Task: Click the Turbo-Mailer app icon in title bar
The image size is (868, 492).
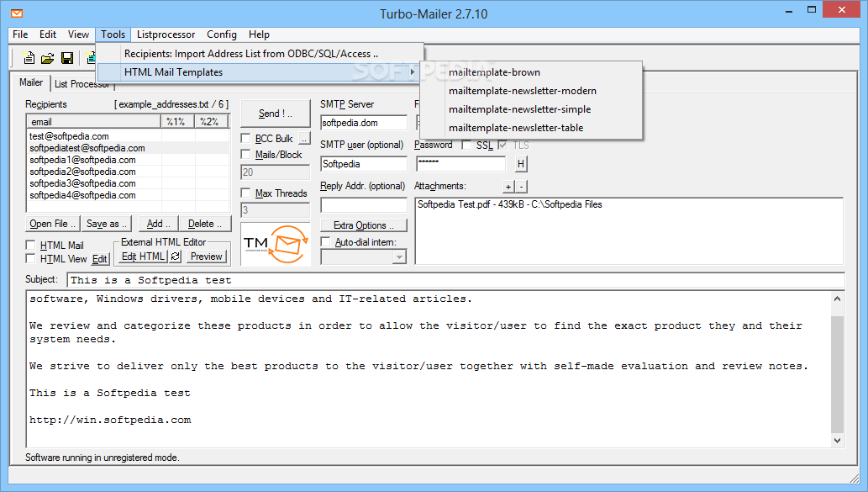Action: tap(17, 13)
